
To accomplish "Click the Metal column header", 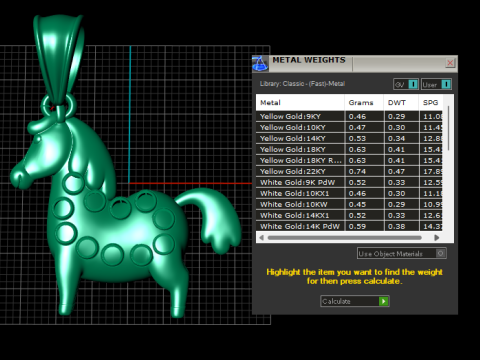I will [300, 103].
